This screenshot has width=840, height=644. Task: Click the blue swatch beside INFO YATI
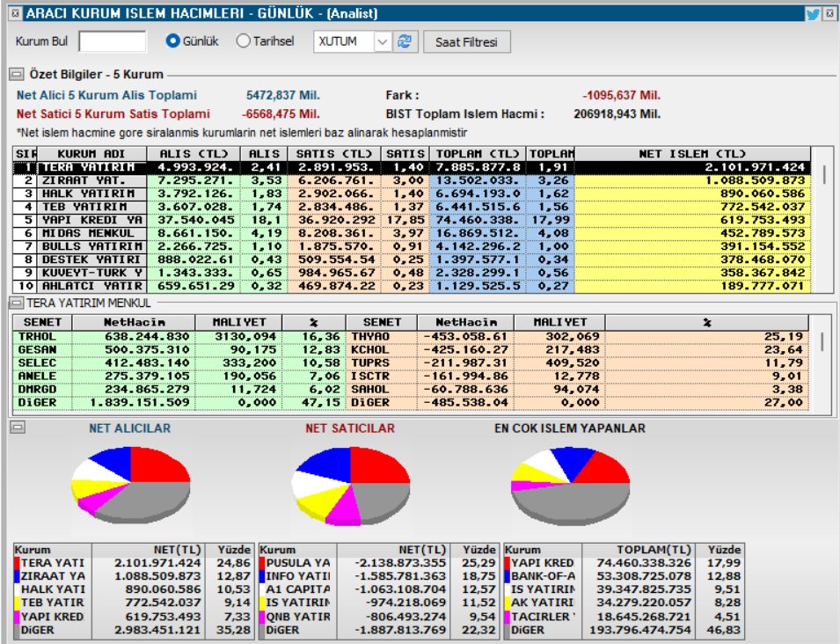[x=261, y=576]
